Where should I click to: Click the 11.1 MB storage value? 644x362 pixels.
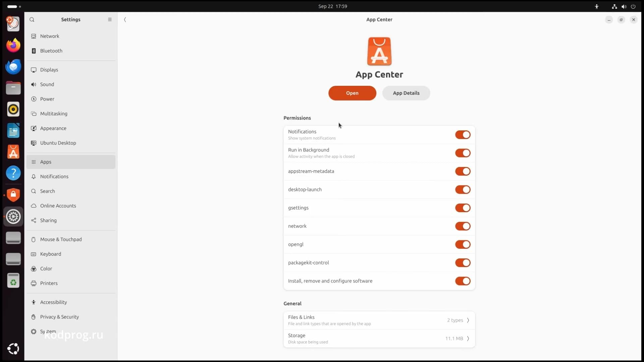[x=454, y=339]
